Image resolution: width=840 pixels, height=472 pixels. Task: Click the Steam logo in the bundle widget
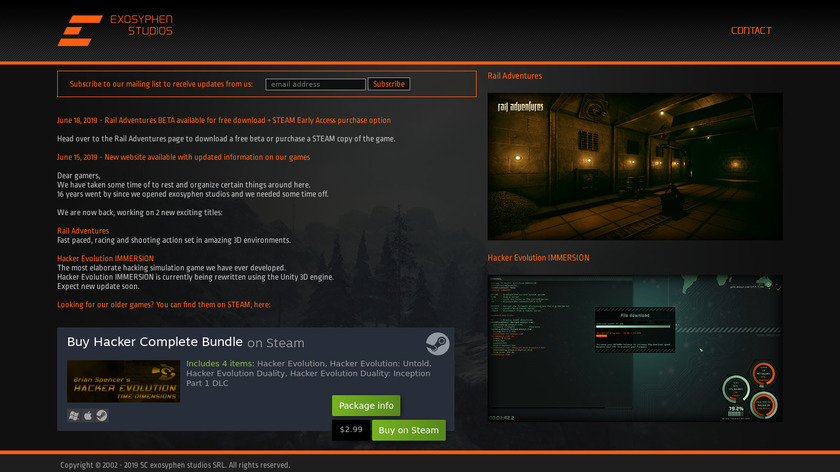coord(437,344)
